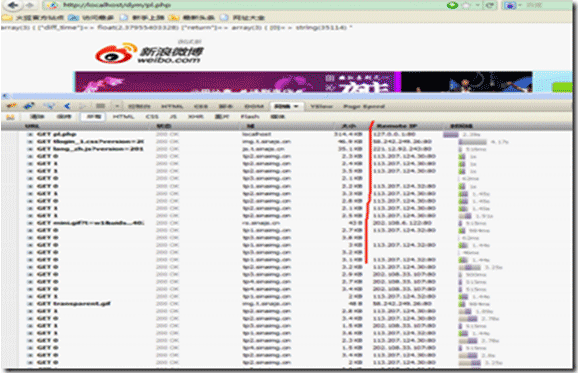Click the browser back arrow button
The height and width of the screenshot is (373, 579).
[x=13, y=5]
